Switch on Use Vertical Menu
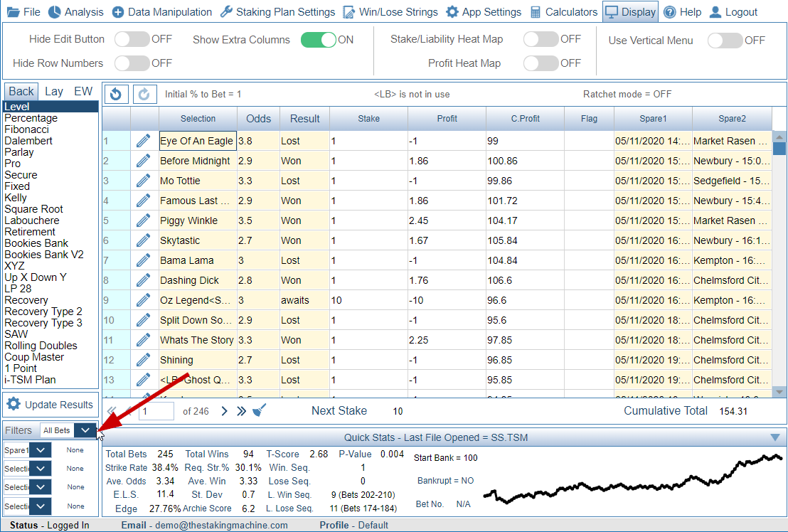788x532 pixels. [x=725, y=41]
